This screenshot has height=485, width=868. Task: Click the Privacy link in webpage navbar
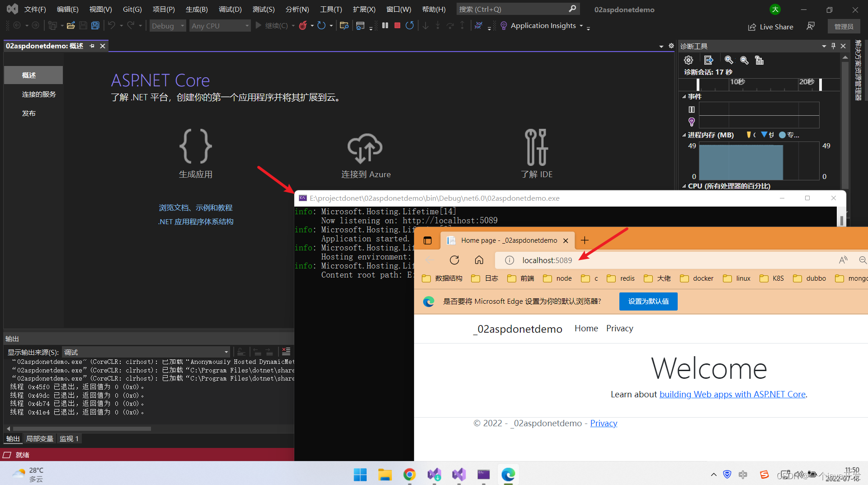(619, 328)
